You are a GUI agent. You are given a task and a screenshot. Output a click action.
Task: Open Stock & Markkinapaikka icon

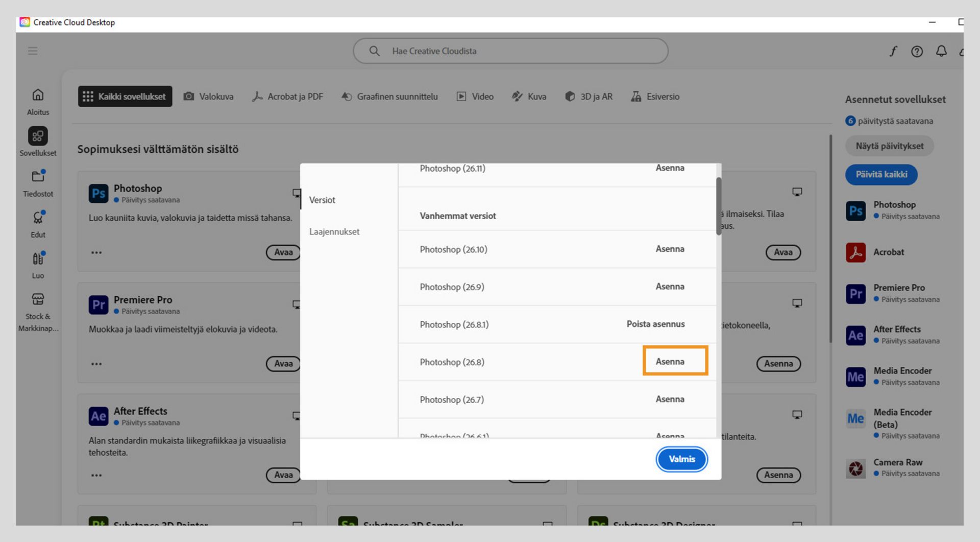click(38, 299)
